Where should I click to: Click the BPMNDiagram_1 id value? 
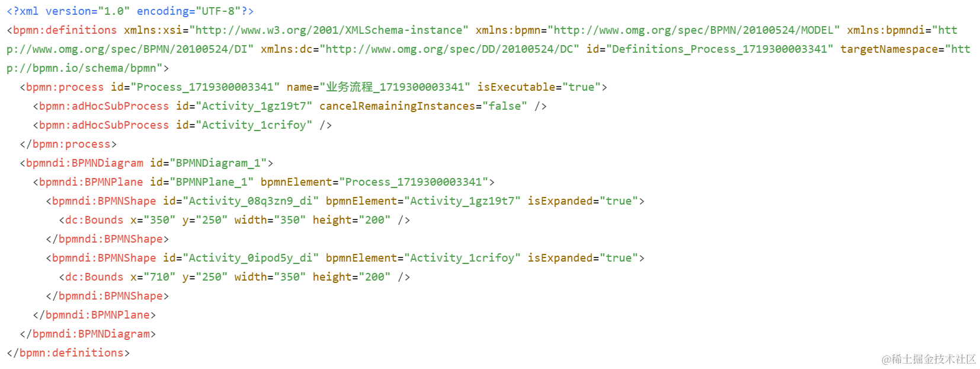[x=218, y=163]
